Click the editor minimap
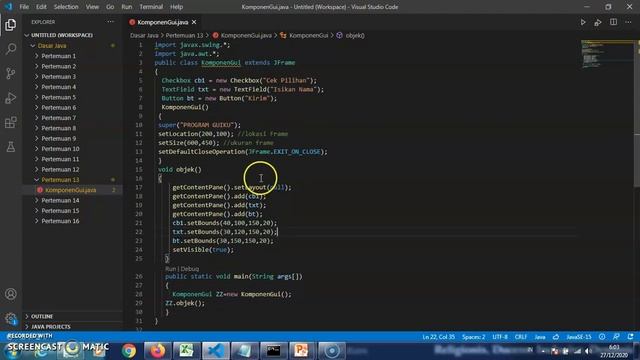This screenshot has width=640, height=360. pos(607,54)
